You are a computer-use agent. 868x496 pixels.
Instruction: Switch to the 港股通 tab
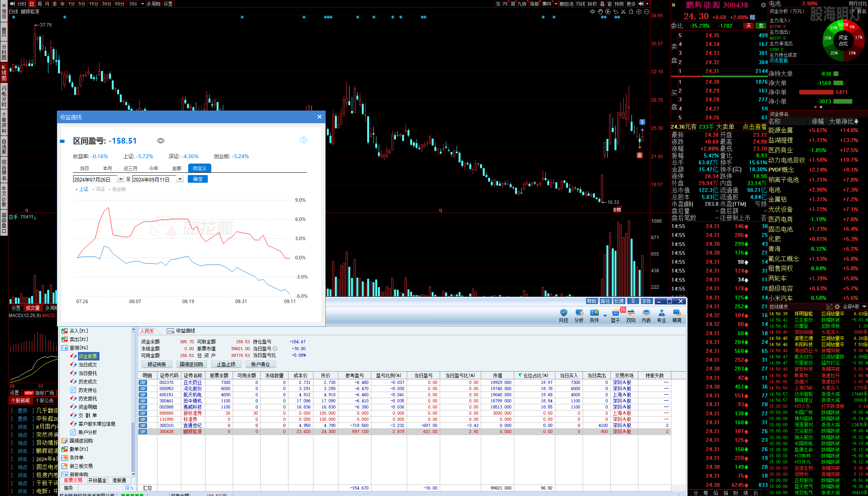pos(119,480)
